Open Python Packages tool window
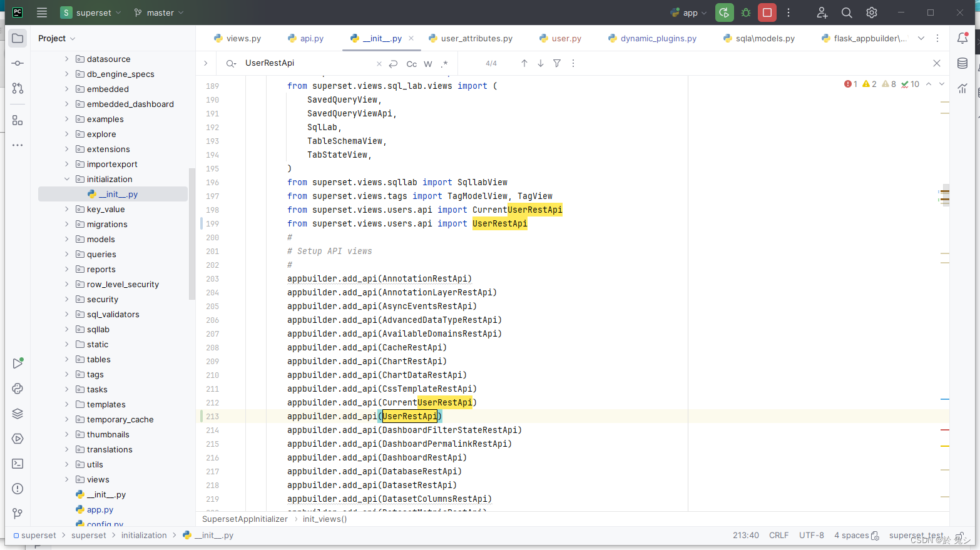The width and height of the screenshot is (980, 550). coord(18,389)
